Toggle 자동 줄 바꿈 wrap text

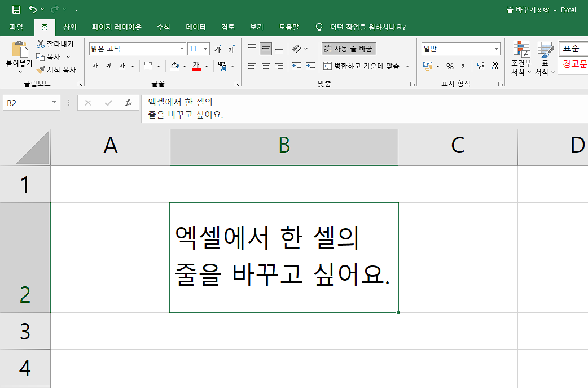(349, 49)
